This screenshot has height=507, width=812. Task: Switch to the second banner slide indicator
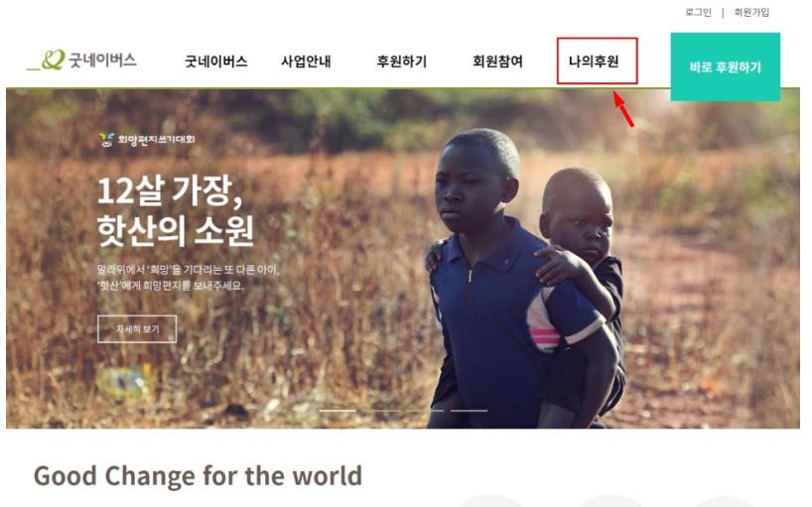click(x=381, y=411)
